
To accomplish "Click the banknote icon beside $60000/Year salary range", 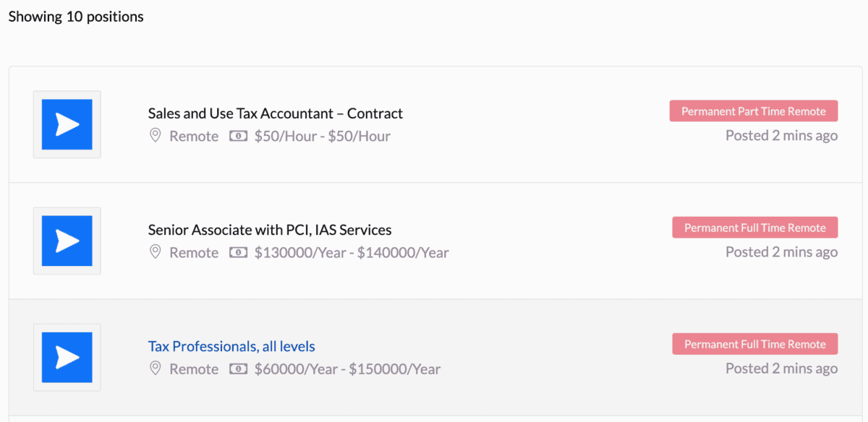I will click(x=238, y=369).
